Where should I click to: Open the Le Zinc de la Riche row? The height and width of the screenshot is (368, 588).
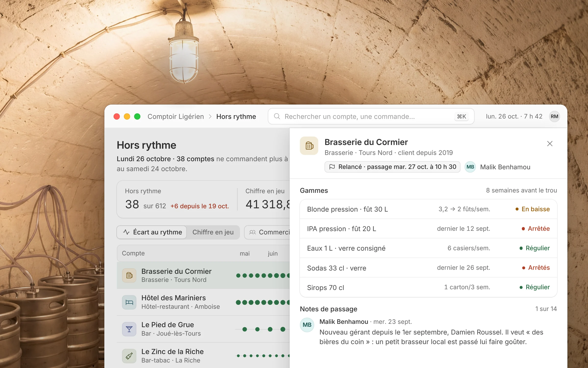[203, 356]
